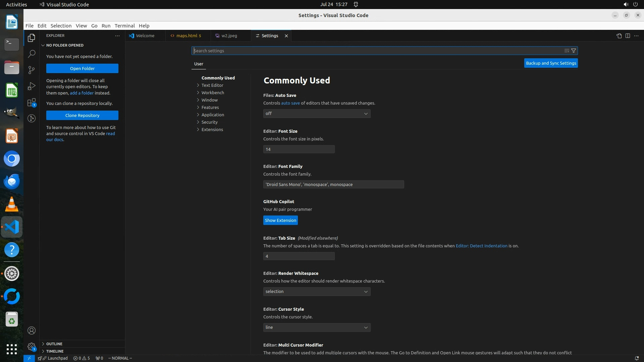Open Run and Debug view
The image size is (644, 362).
pos(32,86)
